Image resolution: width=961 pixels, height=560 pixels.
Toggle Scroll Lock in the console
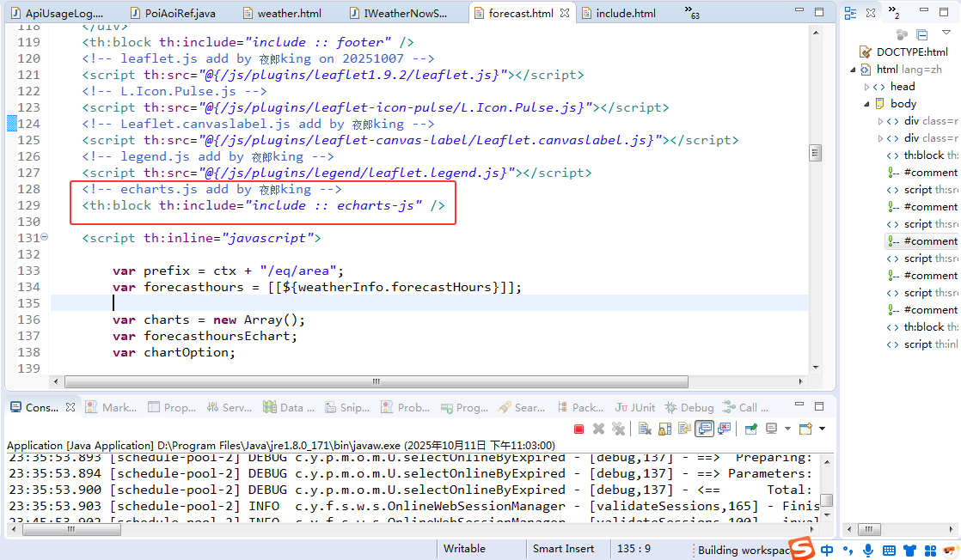pyautogui.click(x=664, y=429)
